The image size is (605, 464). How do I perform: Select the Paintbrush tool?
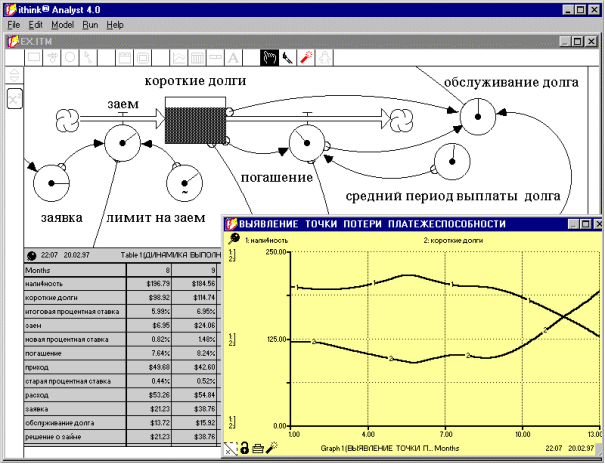tap(287, 58)
